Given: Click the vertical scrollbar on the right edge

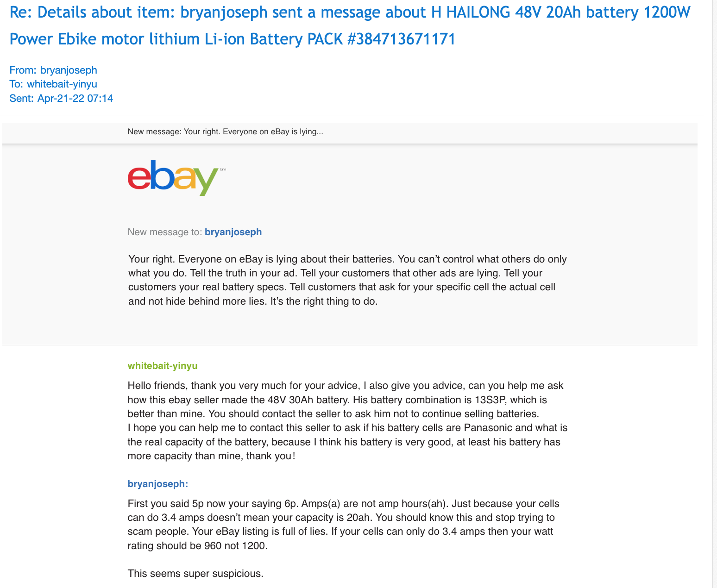Looking at the screenshot, I should tap(714, 294).
